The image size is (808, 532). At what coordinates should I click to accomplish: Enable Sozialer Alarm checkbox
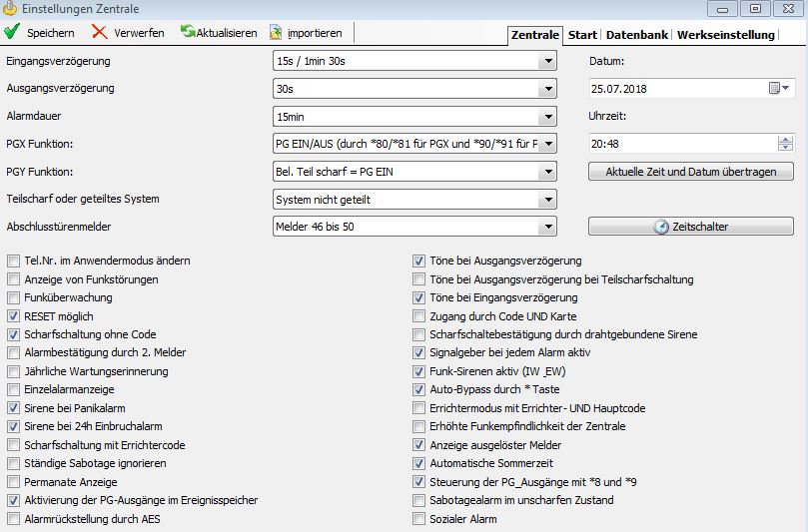click(419, 519)
